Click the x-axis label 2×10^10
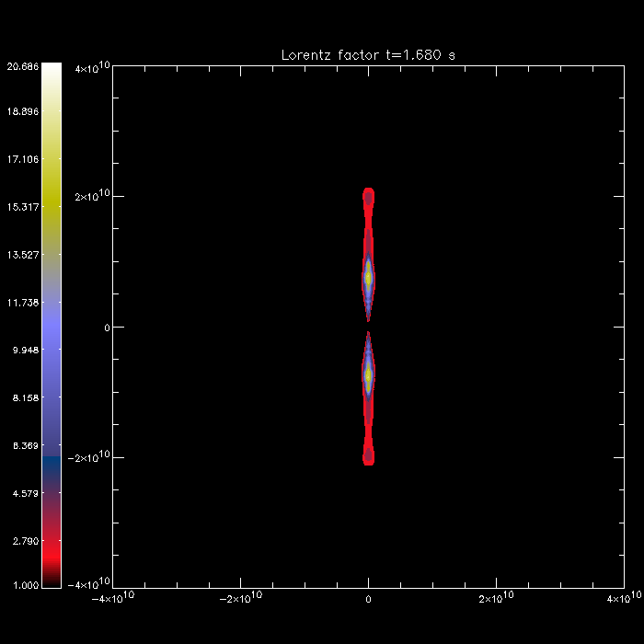This screenshot has height=644, width=644. pos(496,598)
